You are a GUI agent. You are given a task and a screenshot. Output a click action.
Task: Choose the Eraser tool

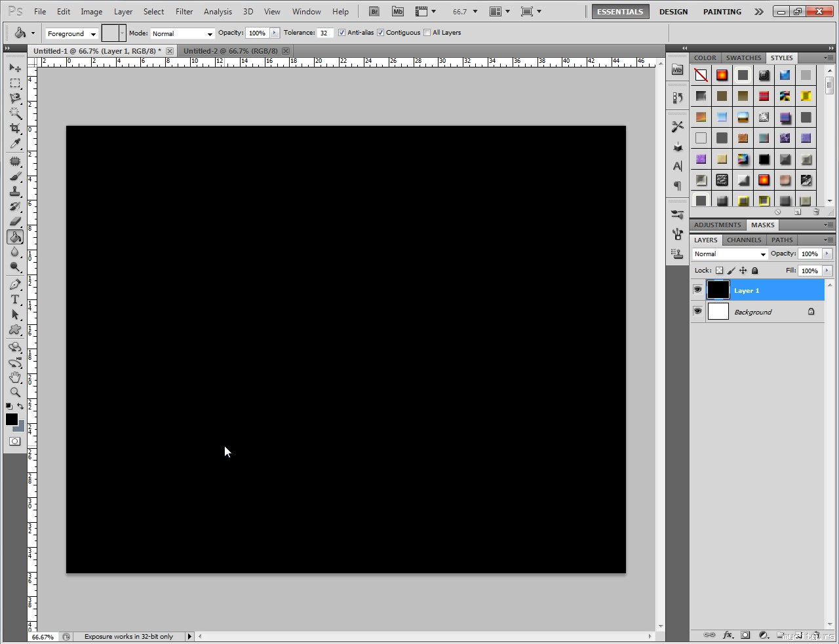pos(15,221)
